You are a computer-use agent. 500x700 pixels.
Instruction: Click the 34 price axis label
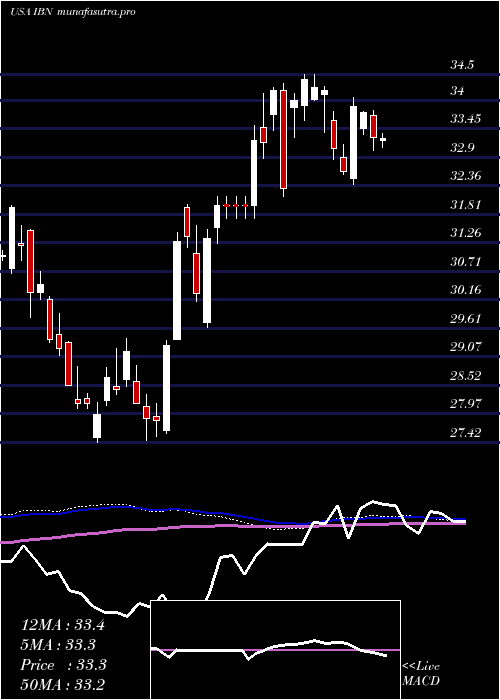[x=458, y=91]
